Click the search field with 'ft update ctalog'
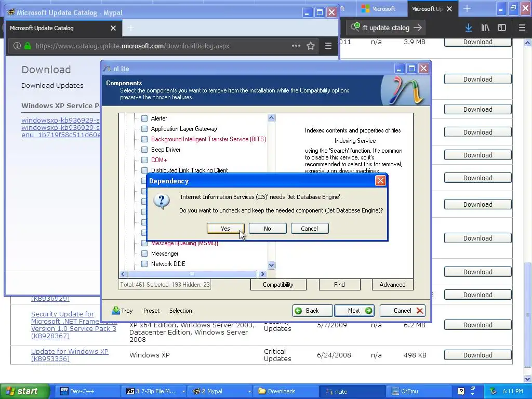The height and width of the screenshot is (399, 532). (x=386, y=28)
